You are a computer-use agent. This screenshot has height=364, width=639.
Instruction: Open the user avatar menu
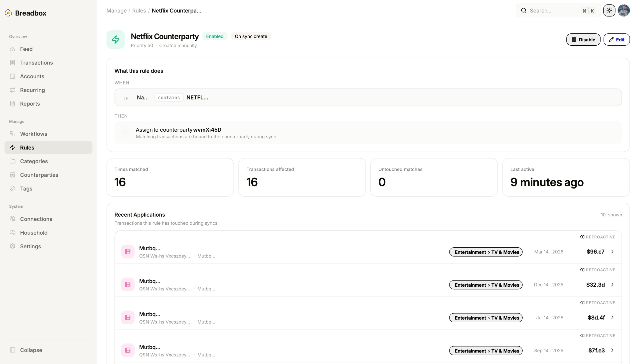[624, 10]
